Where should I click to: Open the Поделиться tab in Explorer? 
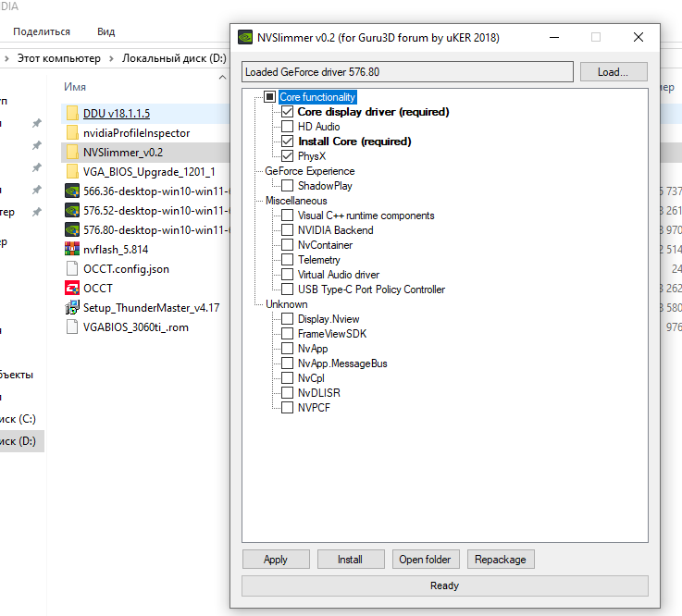click(x=42, y=31)
